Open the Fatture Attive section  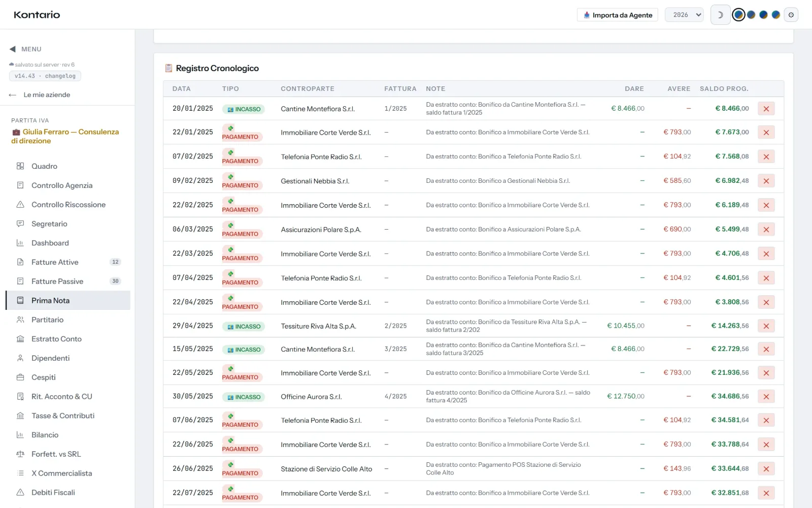pos(68,262)
